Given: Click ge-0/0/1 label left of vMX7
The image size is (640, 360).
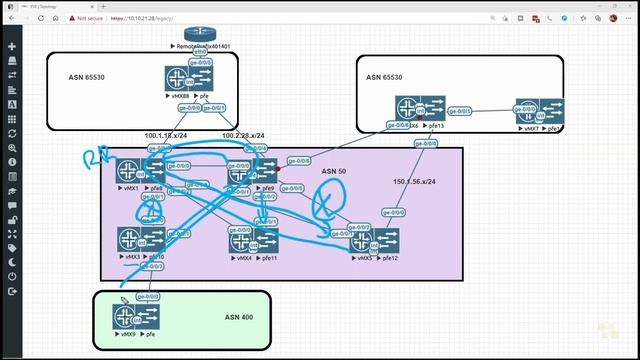Looking at the screenshot, I should pos(460,111).
